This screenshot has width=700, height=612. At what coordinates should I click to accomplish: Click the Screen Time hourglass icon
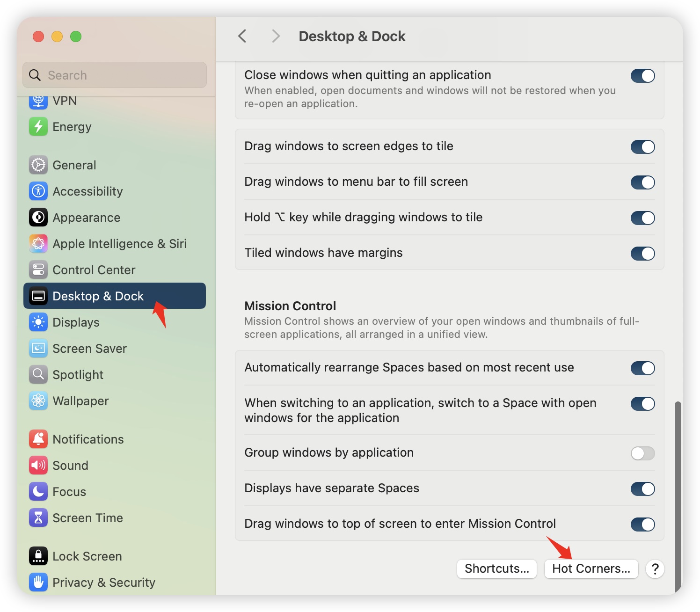coord(38,518)
